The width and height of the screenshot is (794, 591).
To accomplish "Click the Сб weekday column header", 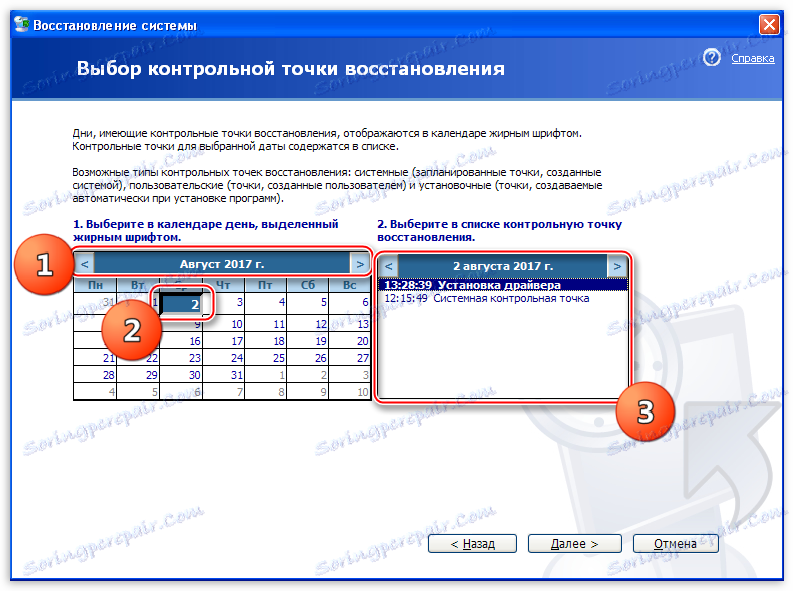I will pyautogui.click(x=307, y=285).
